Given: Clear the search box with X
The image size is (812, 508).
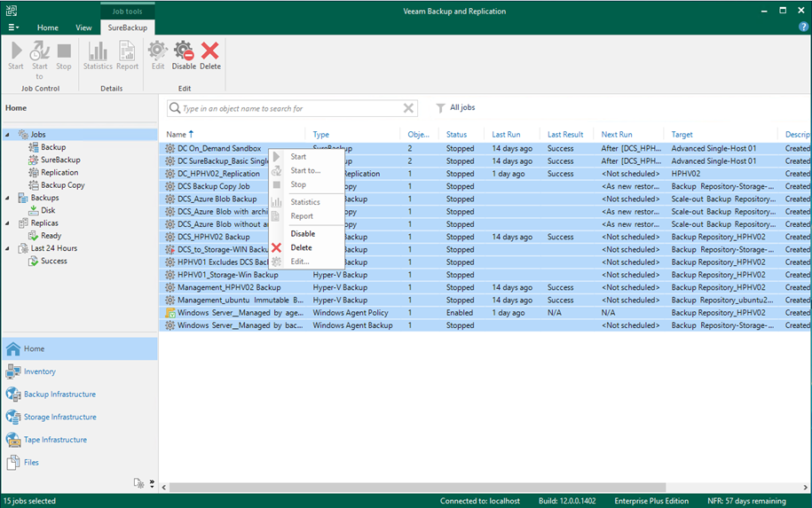Looking at the screenshot, I should [408, 108].
